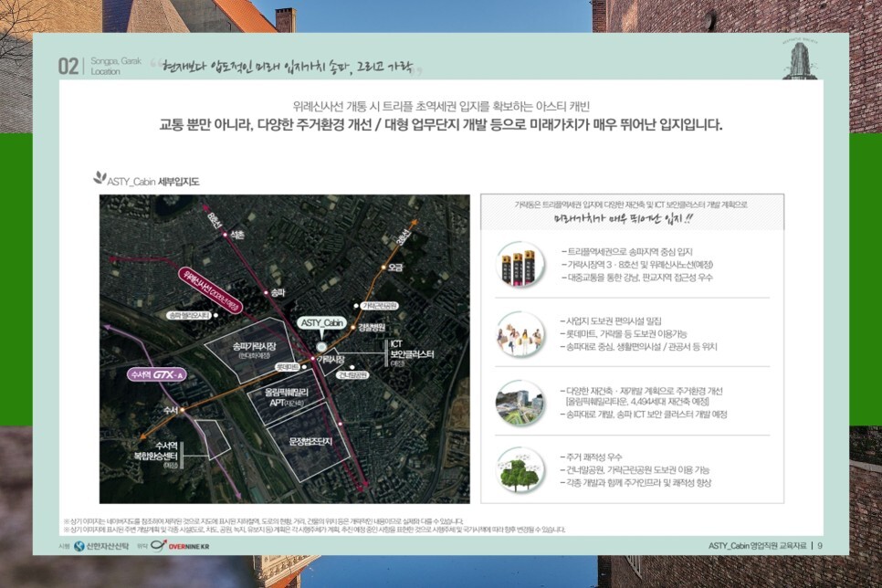
Task: Click the 미래가치가 매우 뛰어난 입지 handwritten banner
Action: coord(624,218)
